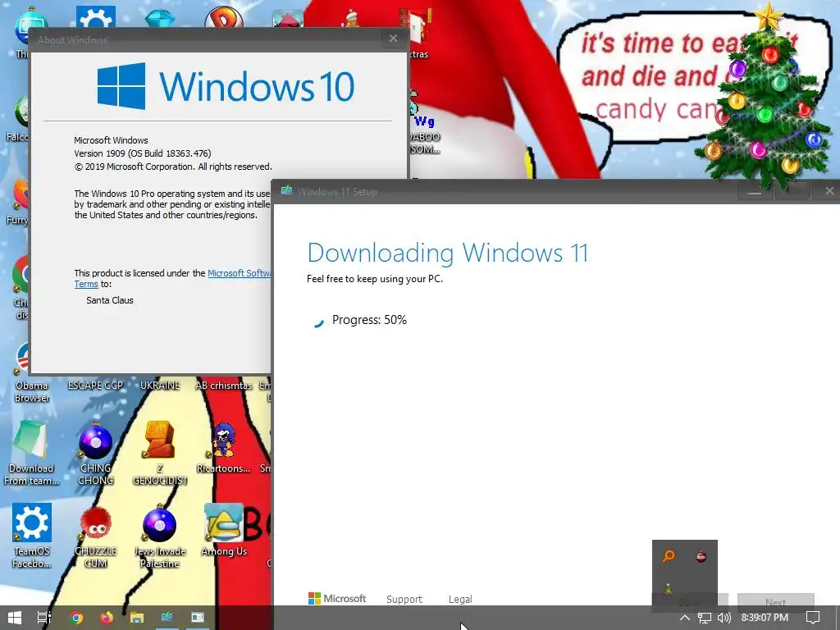Collapse the hidden tray icons chevron
This screenshot has width=840, height=630.
(x=685, y=618)
